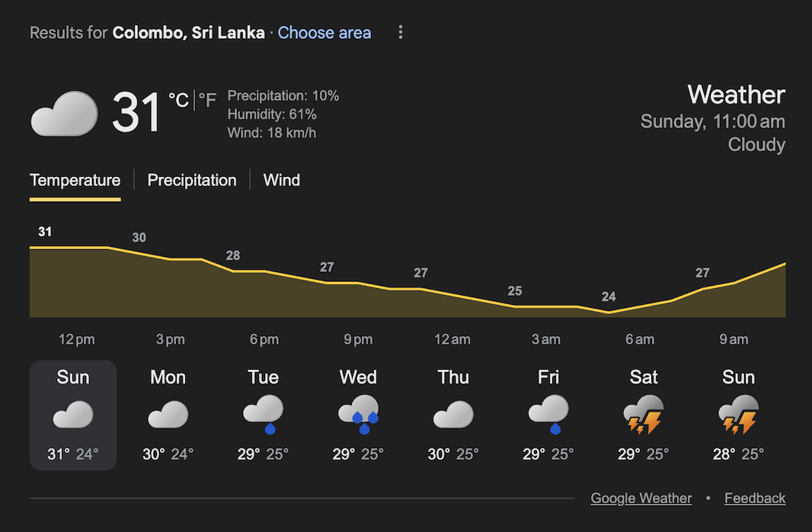Select Celsius as the temperature unit
The width and height of the screenshot is (812, 532).
[x=177, y=100]
